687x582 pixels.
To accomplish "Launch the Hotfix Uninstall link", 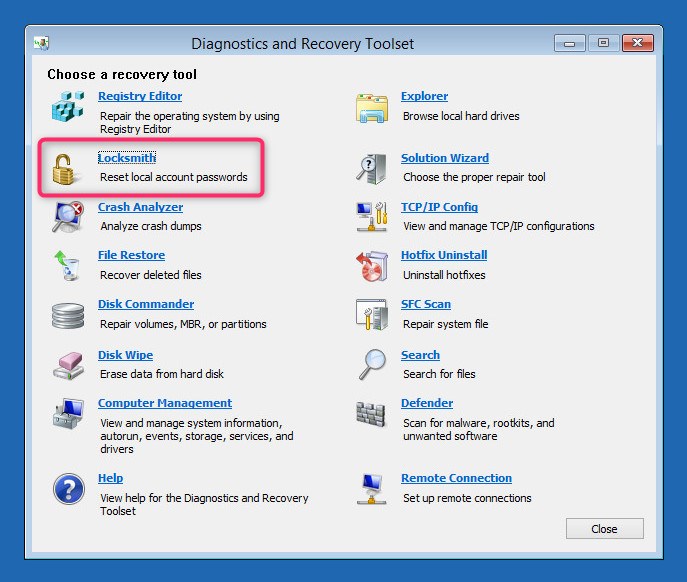I will coord(444,255).
